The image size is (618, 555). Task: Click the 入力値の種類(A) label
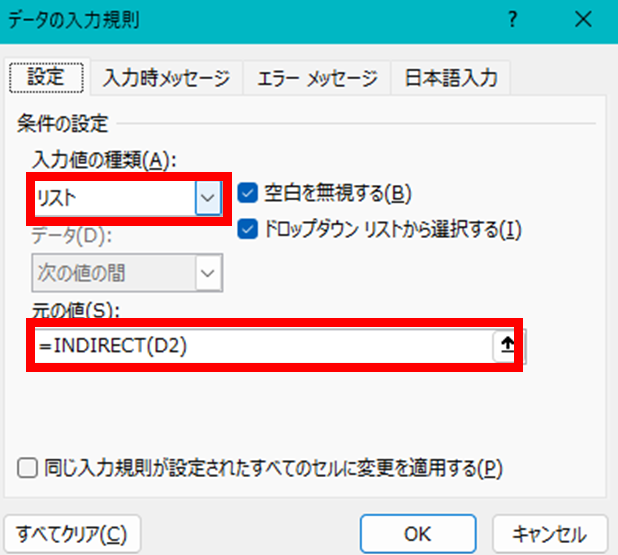tap(100, 160)
